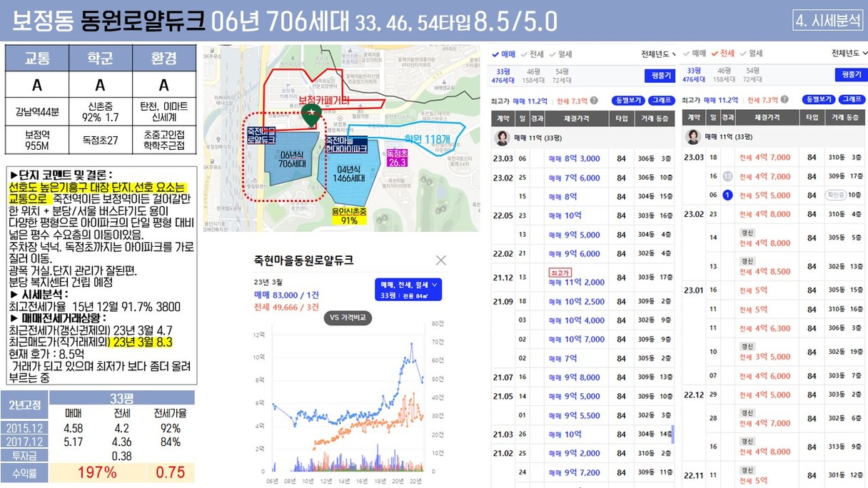Click the 평줄기 button in the 매매 panel
Image resolution: width=868 pixels, height=488 pixels.
[x=660, y=76]
